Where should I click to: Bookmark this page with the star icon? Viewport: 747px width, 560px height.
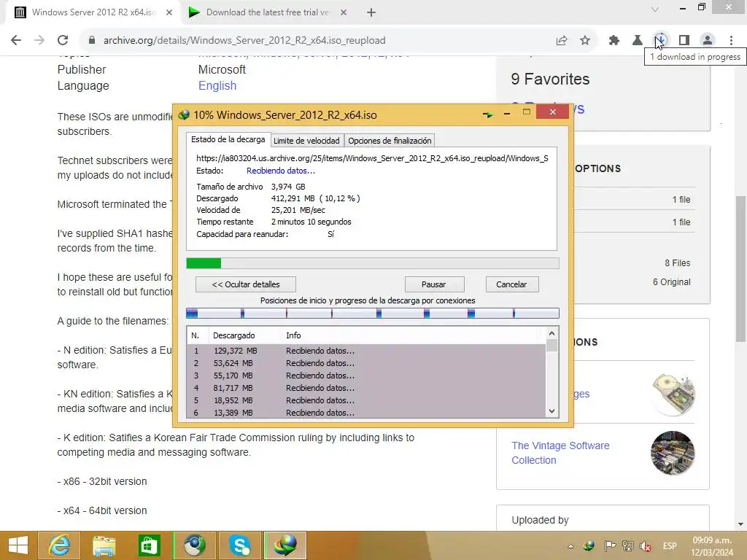pos(585,41)
